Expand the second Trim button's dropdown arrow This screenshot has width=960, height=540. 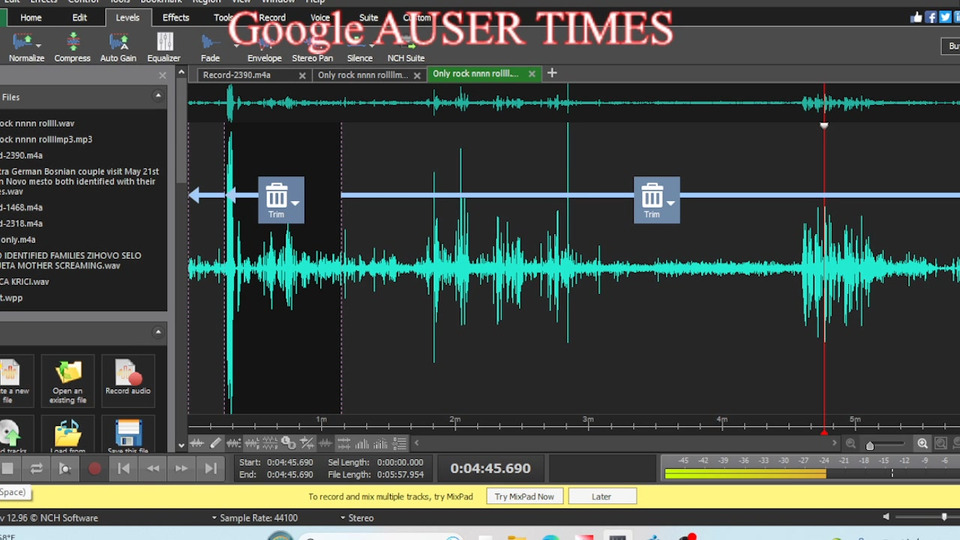(x=671, y=203)
